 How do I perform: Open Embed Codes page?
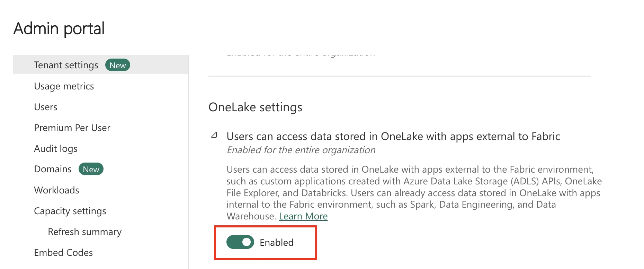point(63,253)
